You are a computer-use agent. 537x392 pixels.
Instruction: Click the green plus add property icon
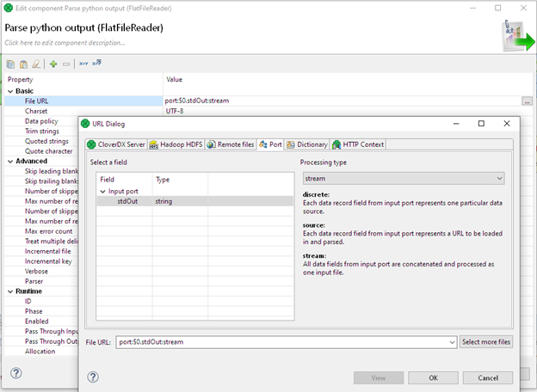[x=53, y=64]
